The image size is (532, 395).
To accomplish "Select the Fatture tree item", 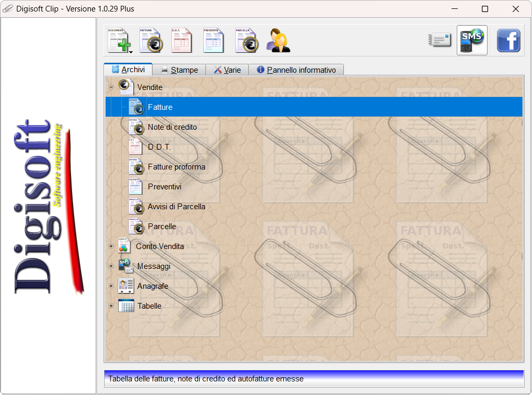I will pos(160,107).
